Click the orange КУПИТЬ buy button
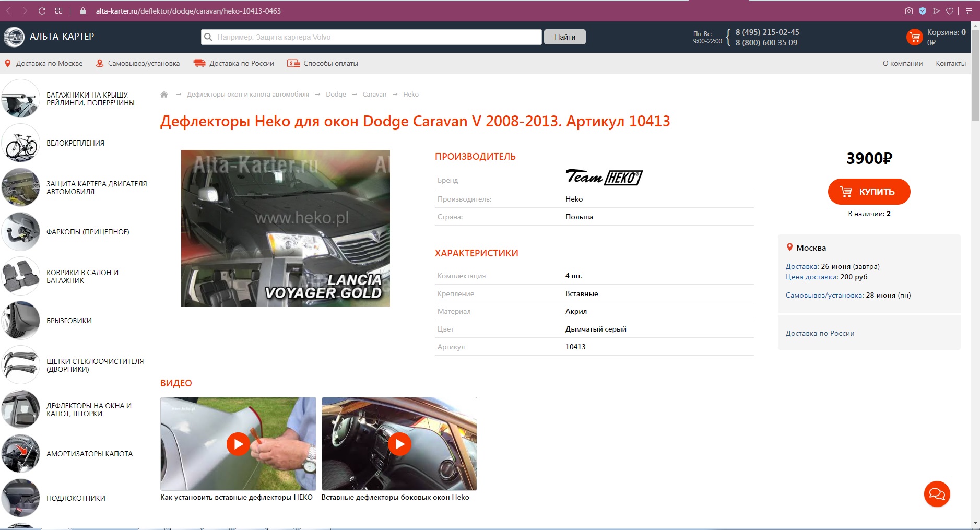Viewport: 980px width, 530px height. (869, 192)
